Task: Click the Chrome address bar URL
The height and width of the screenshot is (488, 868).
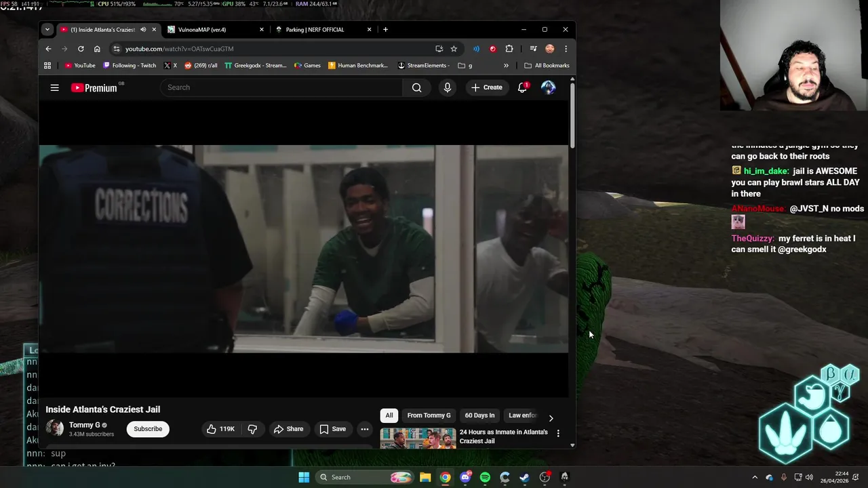Action: pos(179,49)
